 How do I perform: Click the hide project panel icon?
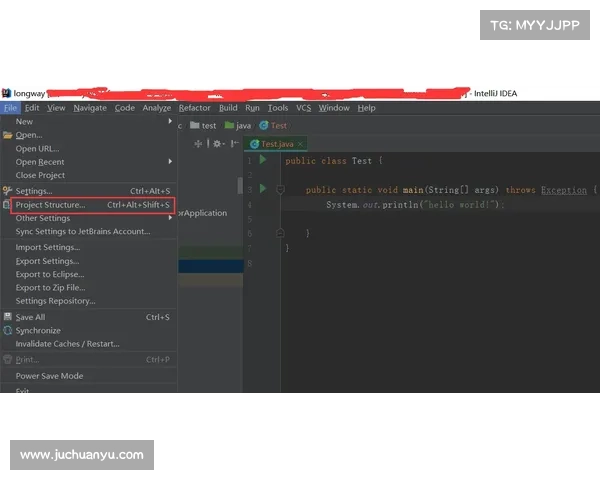coord(235,144)
